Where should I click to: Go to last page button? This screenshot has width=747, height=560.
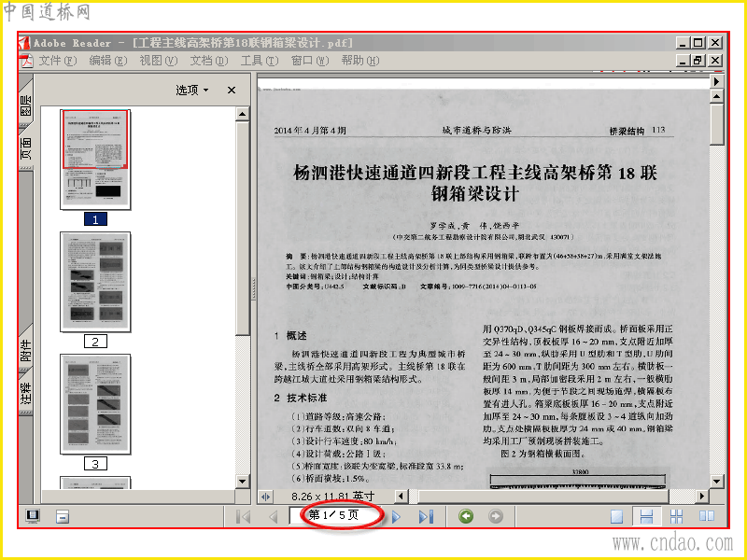coord(426,517)
